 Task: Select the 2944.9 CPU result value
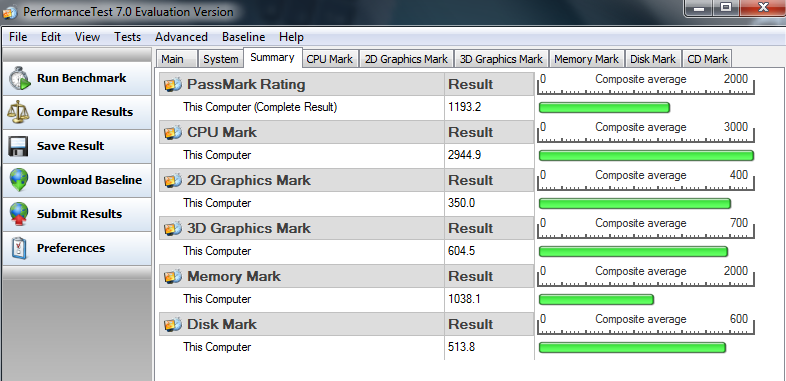[x=465, y=155]
